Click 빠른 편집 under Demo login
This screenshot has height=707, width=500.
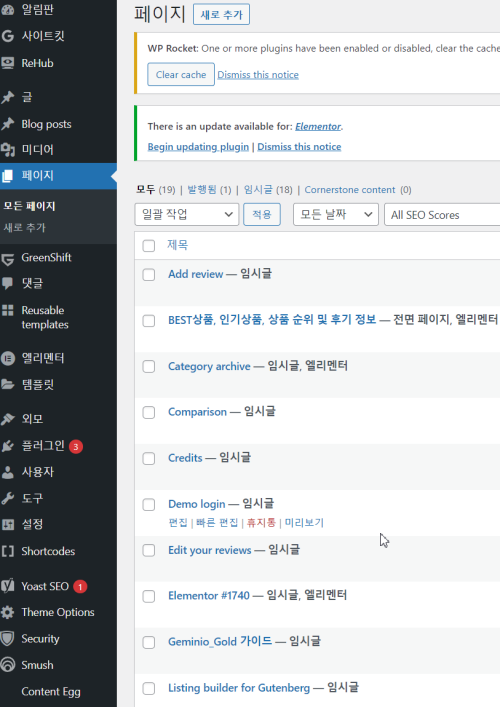[x=217, y=523]
